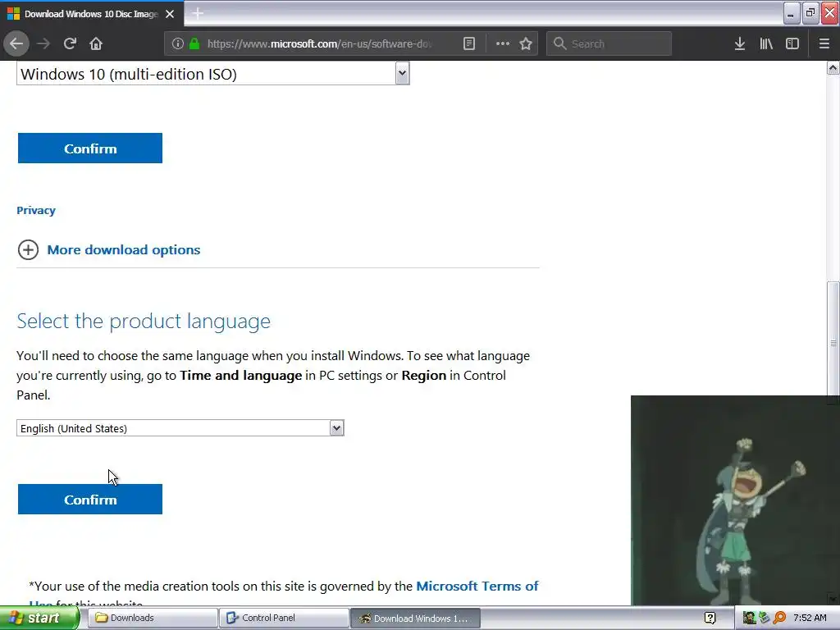This screenshot has width=840, height=630.
Task: Click the page scrollbar up arrow
Action: click(833, 67)
